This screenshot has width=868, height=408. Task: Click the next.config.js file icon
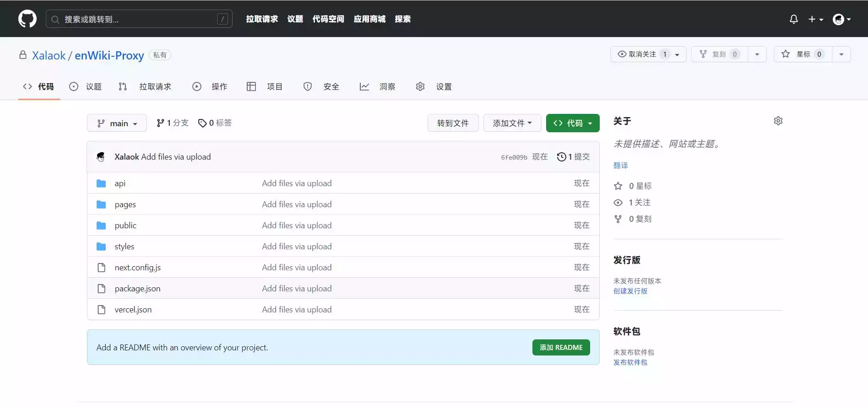coord(102,268)
